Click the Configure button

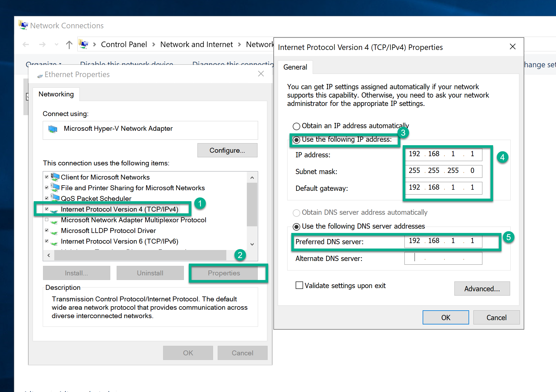click(x=227, y=150)
